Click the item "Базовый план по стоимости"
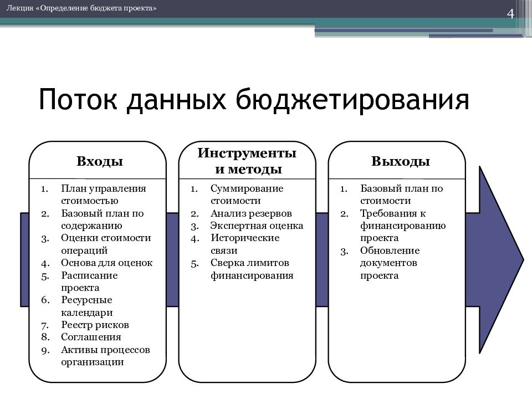The image size is (532, 399). [x=401, y=195]
